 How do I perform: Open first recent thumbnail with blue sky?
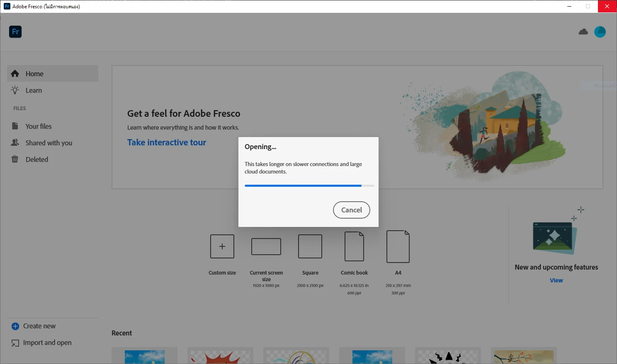point(145,356)
